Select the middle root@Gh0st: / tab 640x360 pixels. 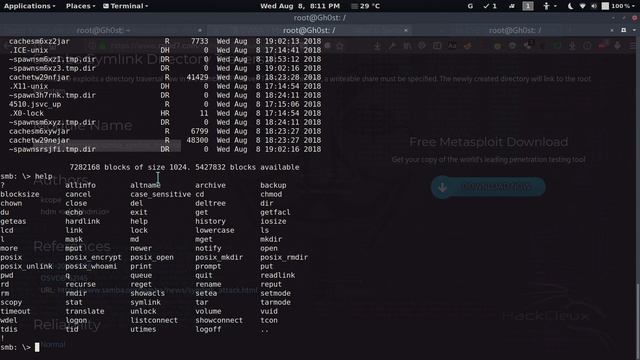coord(309,30)
